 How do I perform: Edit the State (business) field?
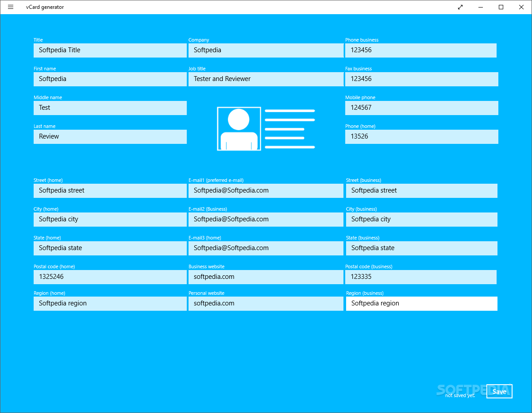coord(422,248)
